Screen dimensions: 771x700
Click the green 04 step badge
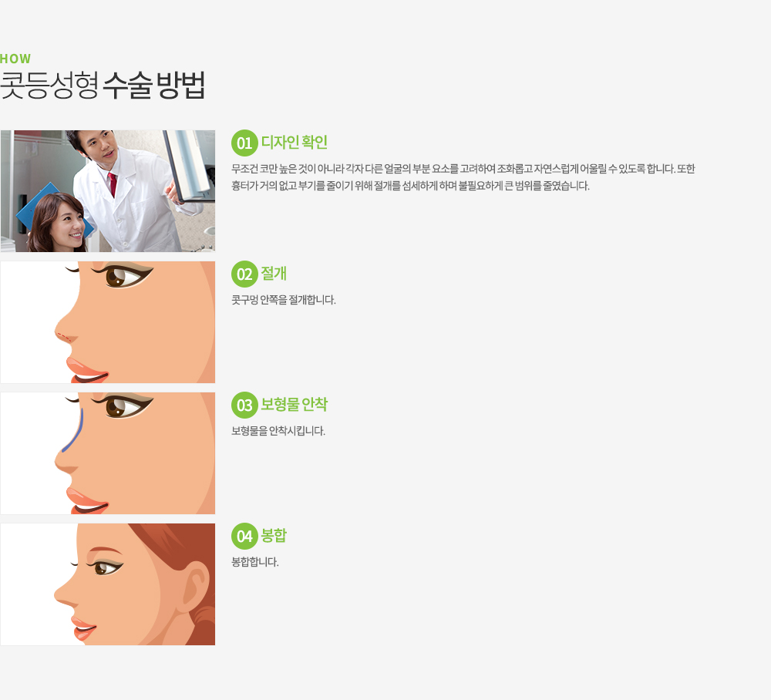(244, 536)
